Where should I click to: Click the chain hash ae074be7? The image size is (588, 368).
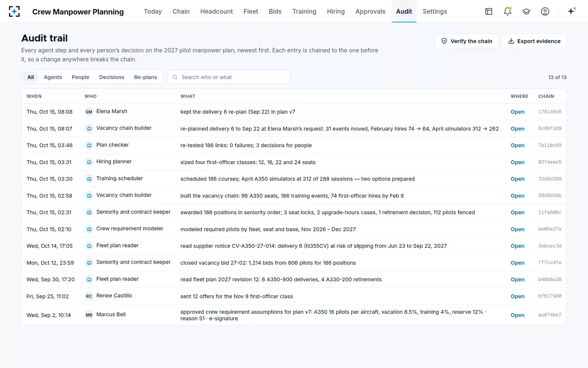tap(550, 315)
